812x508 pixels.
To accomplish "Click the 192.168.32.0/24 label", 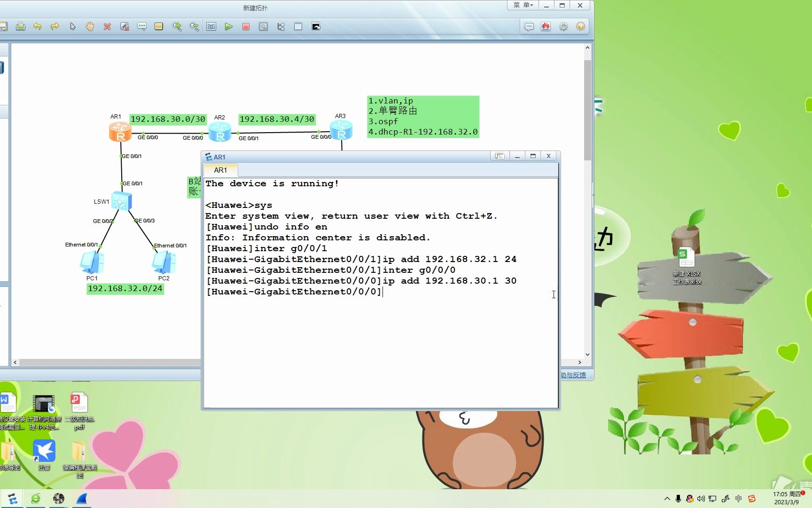I will [x=125, y=288].
